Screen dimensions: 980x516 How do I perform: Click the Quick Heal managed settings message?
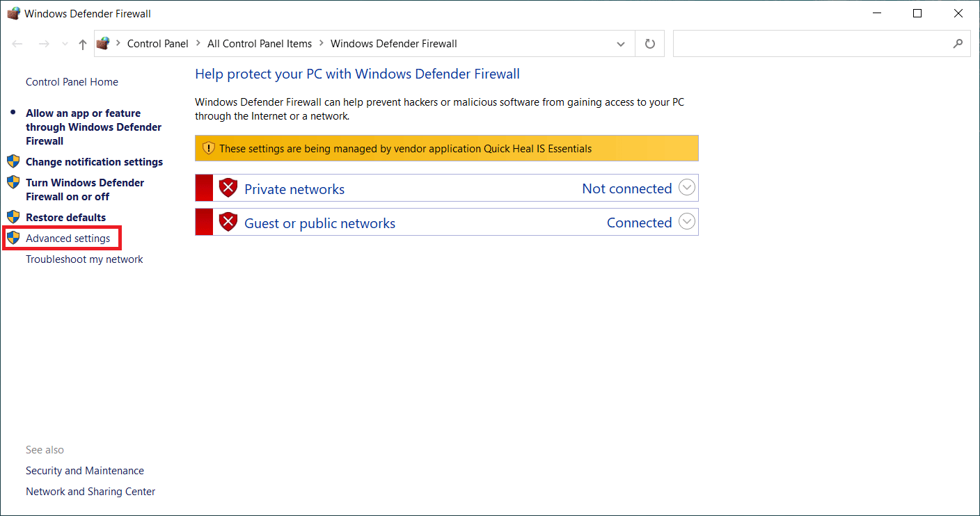(x=406, y=149)
